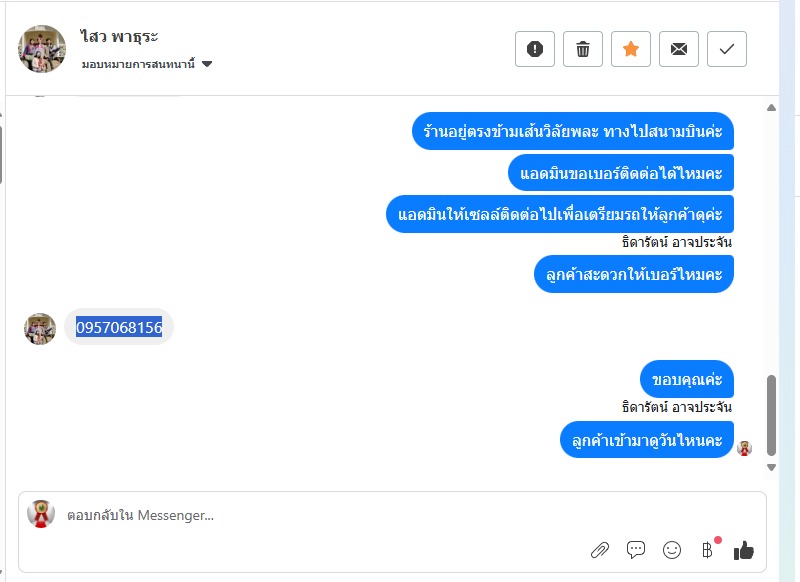Click the seen-receipt avatar beside last message

tap(744, 448)
